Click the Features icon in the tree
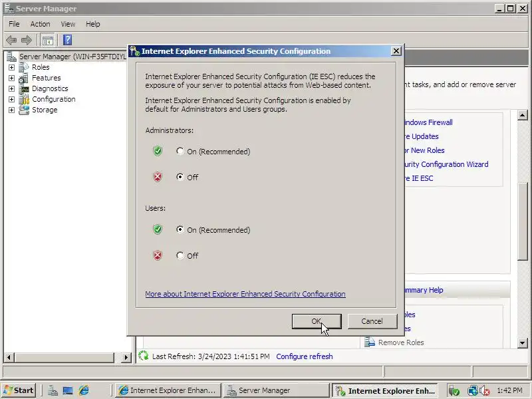Viewport: 532px width, 399px height. (24, 78)
